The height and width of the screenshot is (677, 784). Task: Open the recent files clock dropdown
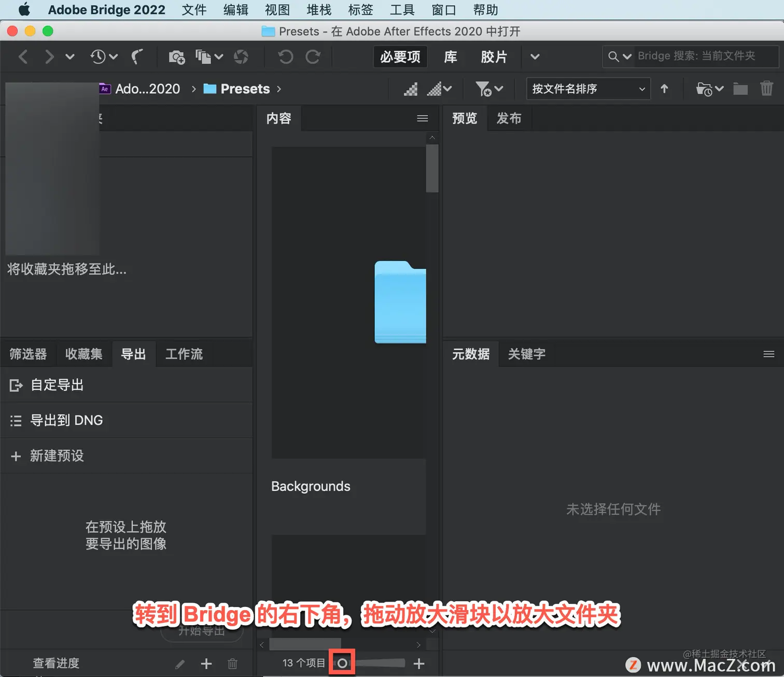[x=104, y=57]
